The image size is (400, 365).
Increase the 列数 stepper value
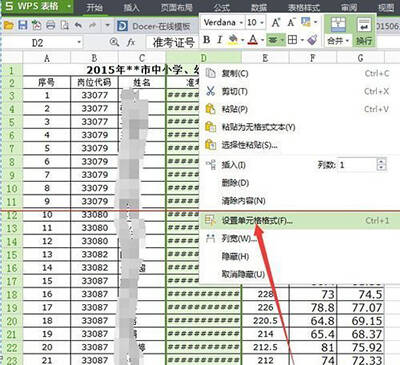(x=381, y=162)
